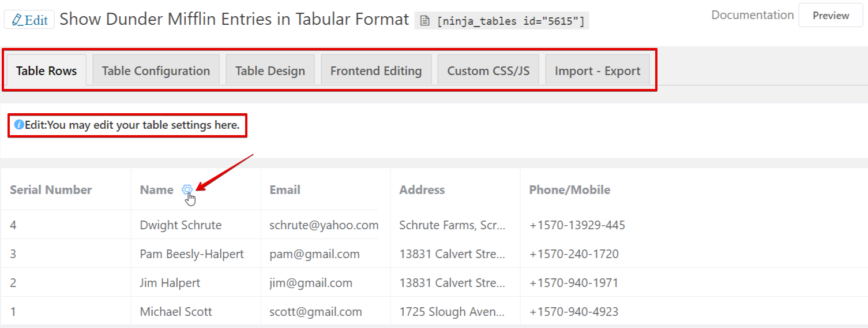Copy the ninja_tables shortcode text

click(x=510, y=22)
